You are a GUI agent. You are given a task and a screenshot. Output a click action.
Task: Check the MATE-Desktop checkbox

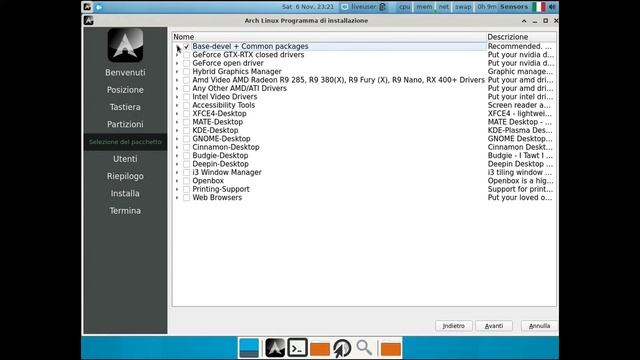pos(186,122)
